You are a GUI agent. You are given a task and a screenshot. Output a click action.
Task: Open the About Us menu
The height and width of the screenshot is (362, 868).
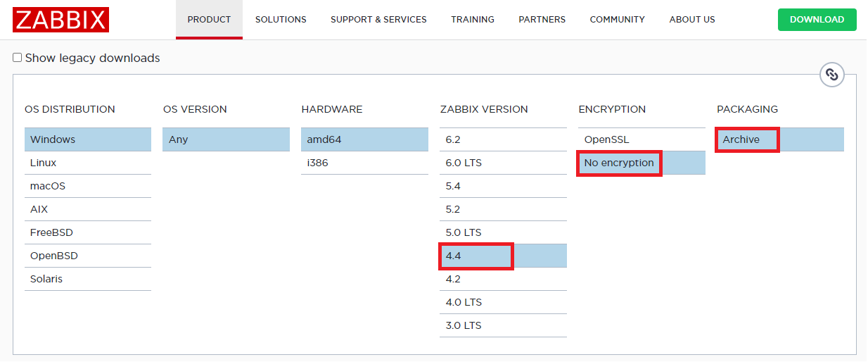pyautogui.click(x=692, y=20)
